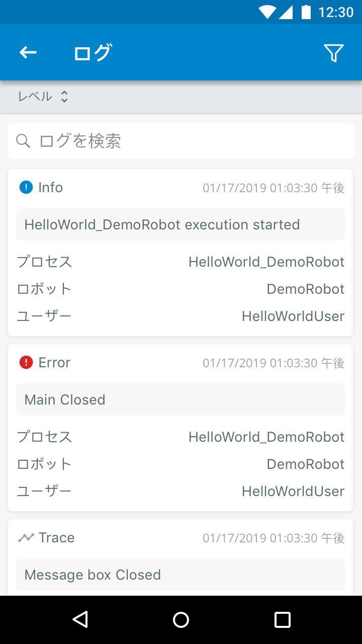The image size is (362, 644).
Task: Tap the battery status icon
Action: [306, 12]
